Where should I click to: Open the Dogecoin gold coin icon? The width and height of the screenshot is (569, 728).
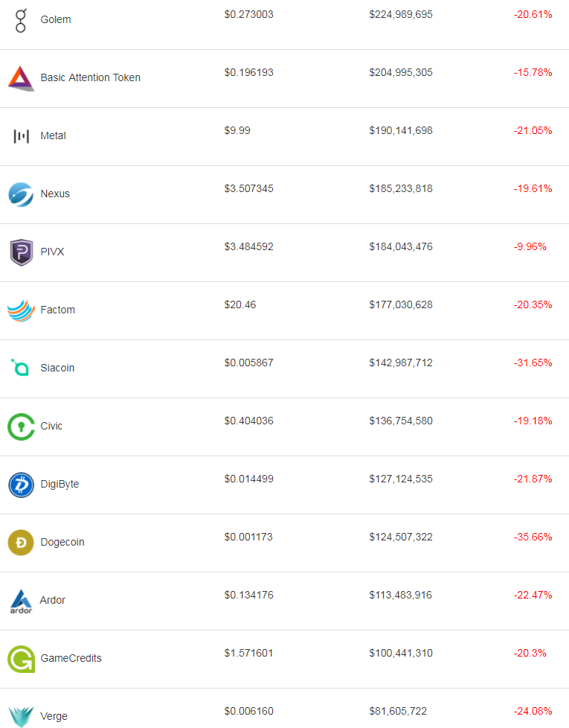tap(21, 543)
